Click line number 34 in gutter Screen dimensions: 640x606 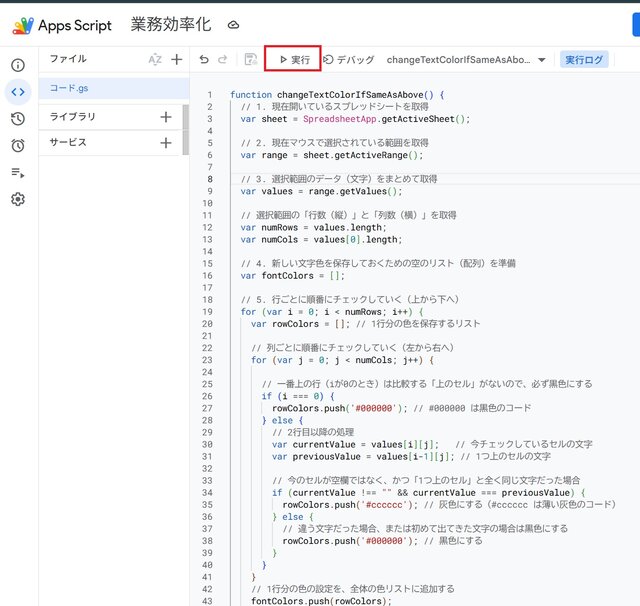[x=207, y=493]
